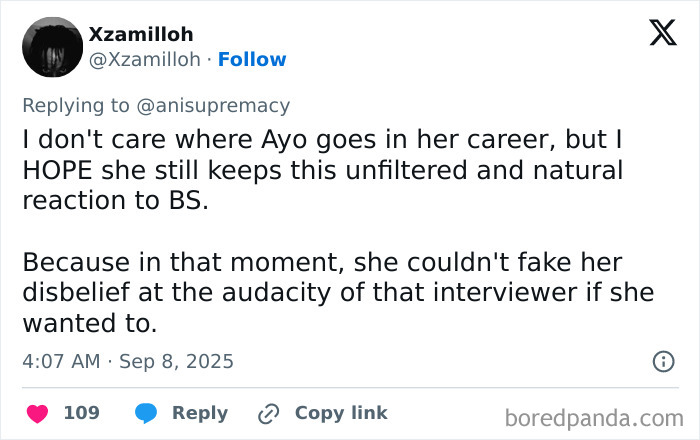Viewport: 700px width, 440px height.
Task: Click the chain link copy icon
Action: (268, 413)
